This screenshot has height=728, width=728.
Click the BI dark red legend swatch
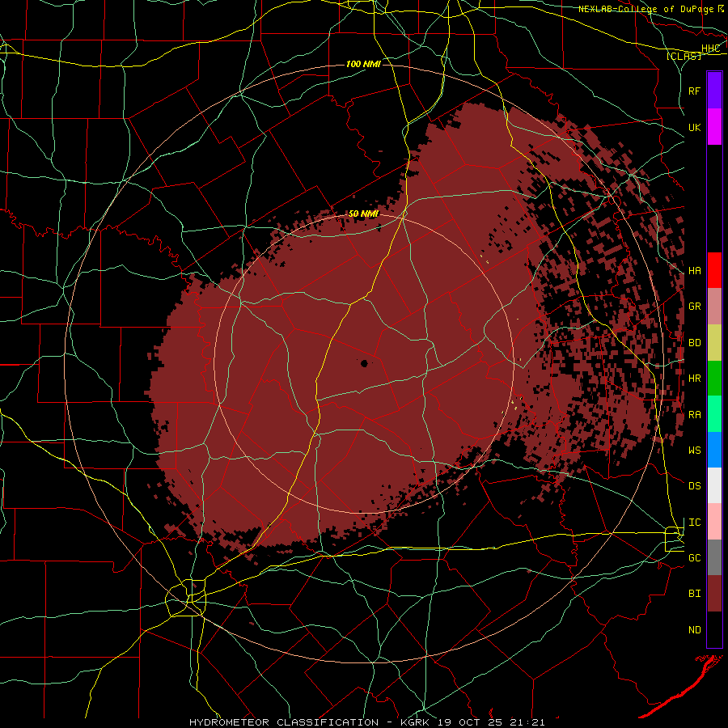714,594
